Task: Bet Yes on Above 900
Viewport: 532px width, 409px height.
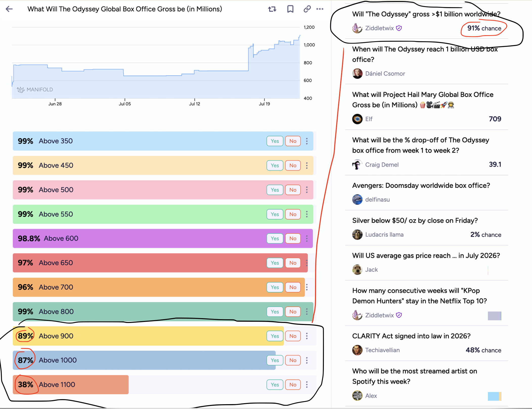Action: tap(275, 336)
